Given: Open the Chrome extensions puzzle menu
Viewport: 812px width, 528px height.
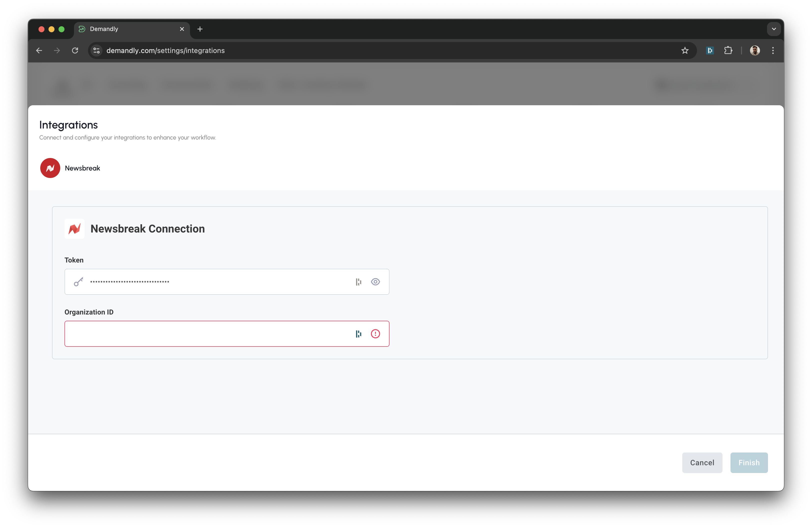Looking at the screenshot, I should pyautogui.click(x=728, y=50).
